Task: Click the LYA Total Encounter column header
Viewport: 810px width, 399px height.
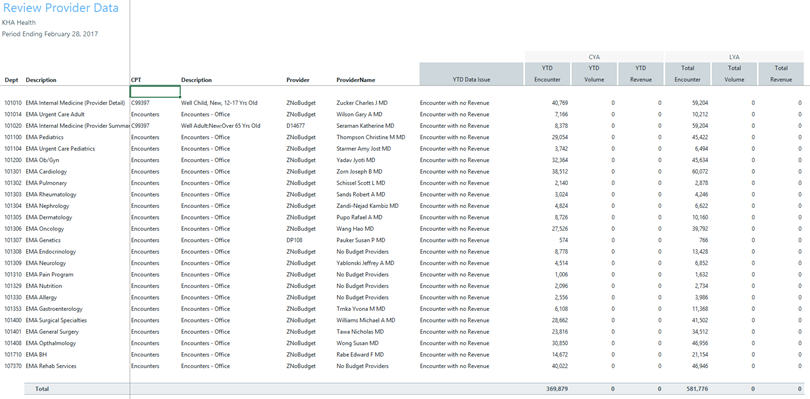Action: (x=688, y=74)
